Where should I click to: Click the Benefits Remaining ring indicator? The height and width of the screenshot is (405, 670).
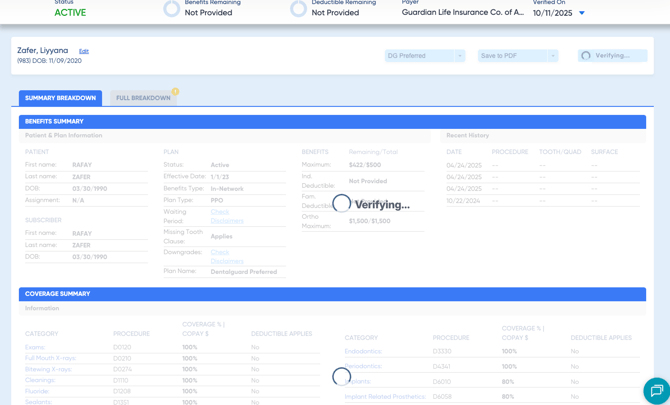(x=172, y=9)
